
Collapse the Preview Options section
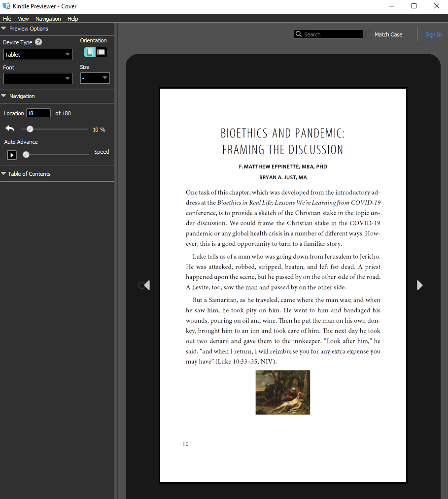point(3,28)
